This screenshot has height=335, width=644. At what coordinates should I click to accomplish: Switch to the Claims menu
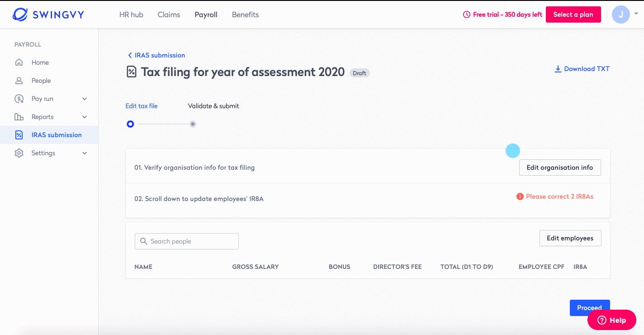pos(169,14)
